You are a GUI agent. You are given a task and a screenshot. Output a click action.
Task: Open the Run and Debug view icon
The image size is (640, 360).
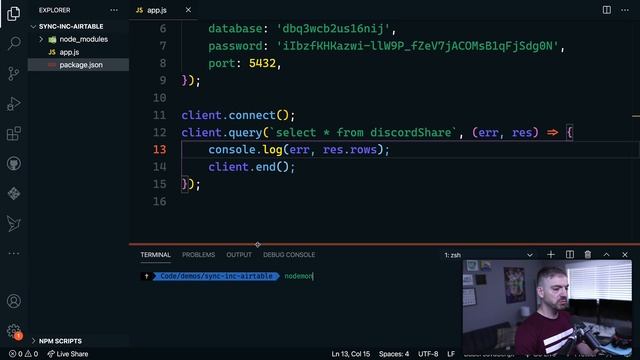pyautogui.click(x=13, y=104)
